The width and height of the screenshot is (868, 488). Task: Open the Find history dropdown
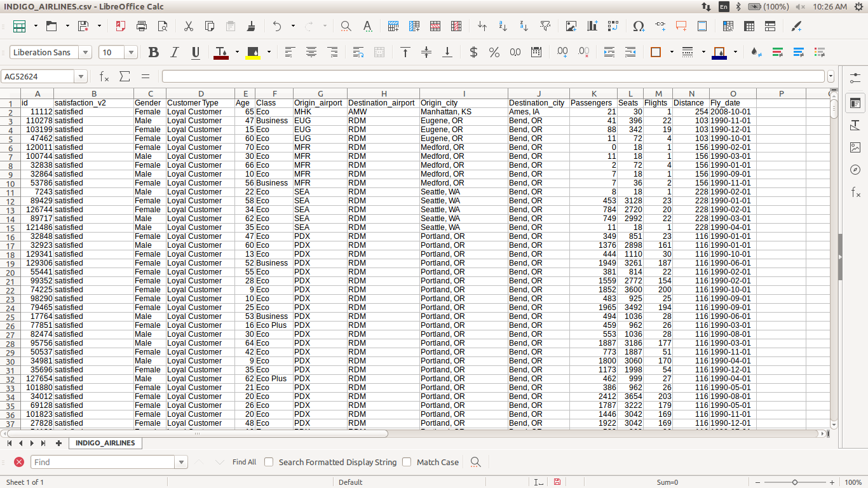point(182,462)
